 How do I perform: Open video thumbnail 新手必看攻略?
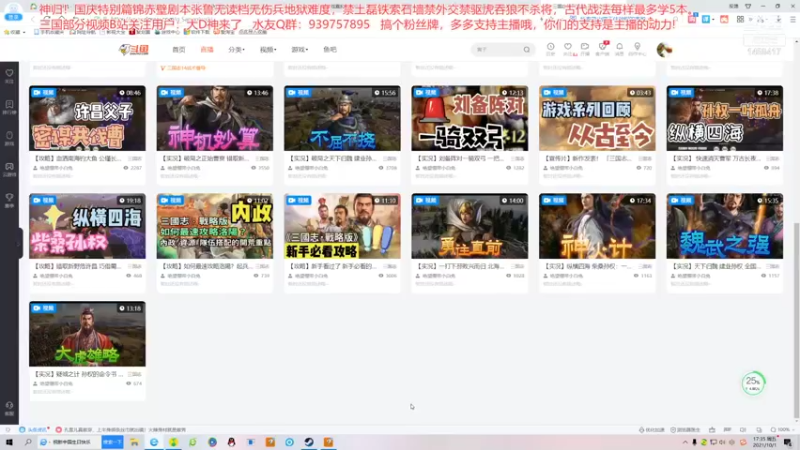[x=342, y=226]
